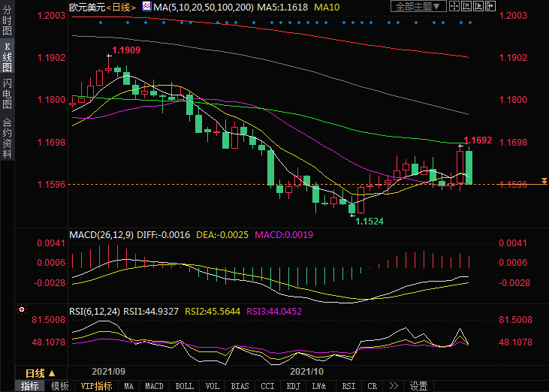This screenshot has height=392, width=549.
Task: Select the 模板 tab at the bottom
Action: coord(60,386)
